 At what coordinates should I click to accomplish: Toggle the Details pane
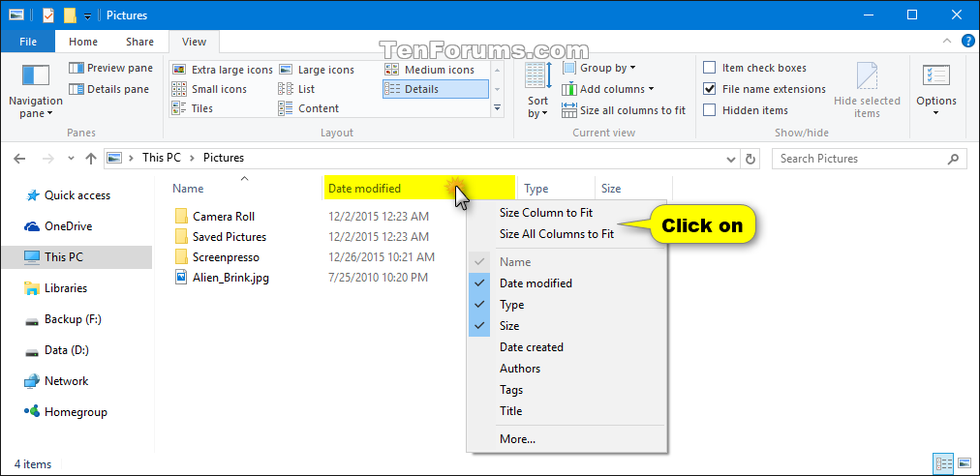tap(108, 89)
